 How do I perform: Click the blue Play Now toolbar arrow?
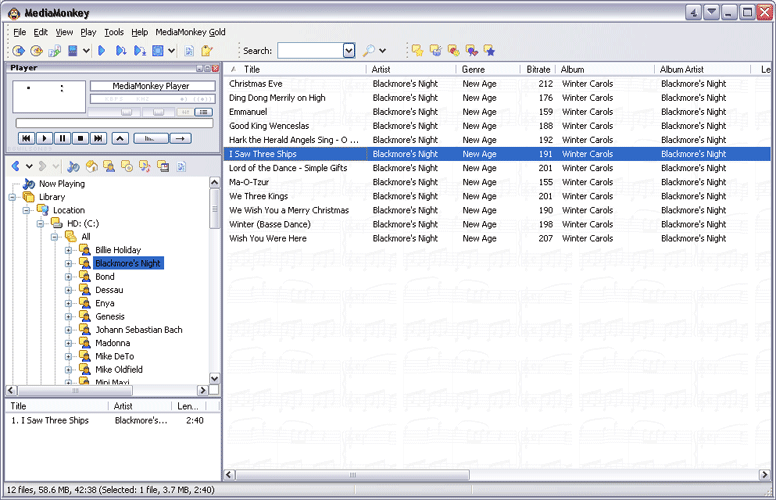[102, 50]
